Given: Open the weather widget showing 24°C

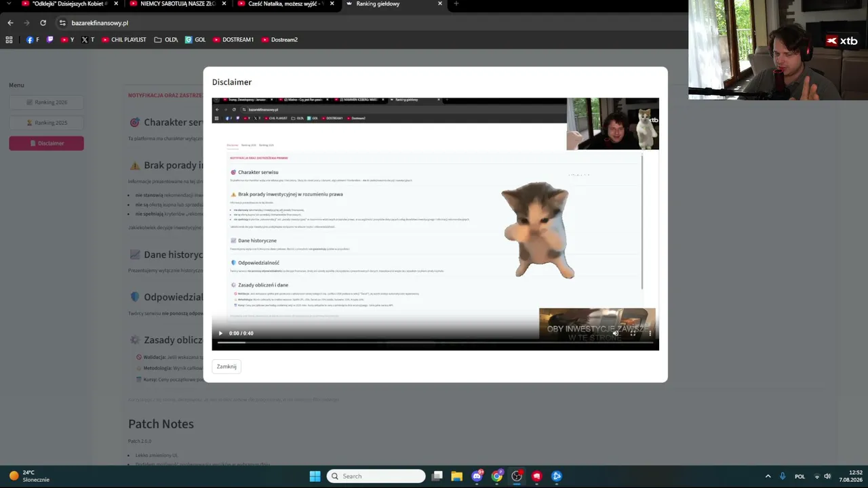Looking at the screenshot, I should [x=29, y=476].
